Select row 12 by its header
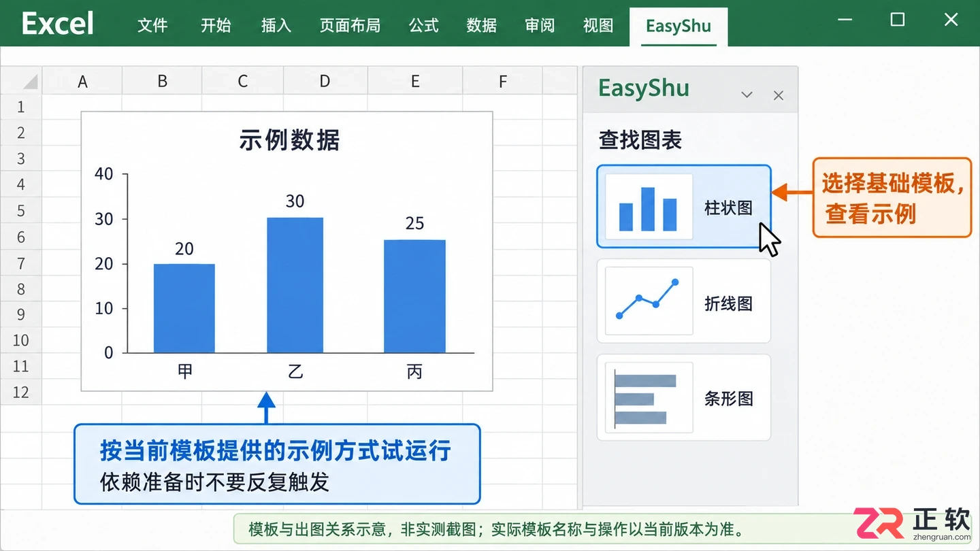The image size is (980, 551). (x=21, y=392)
